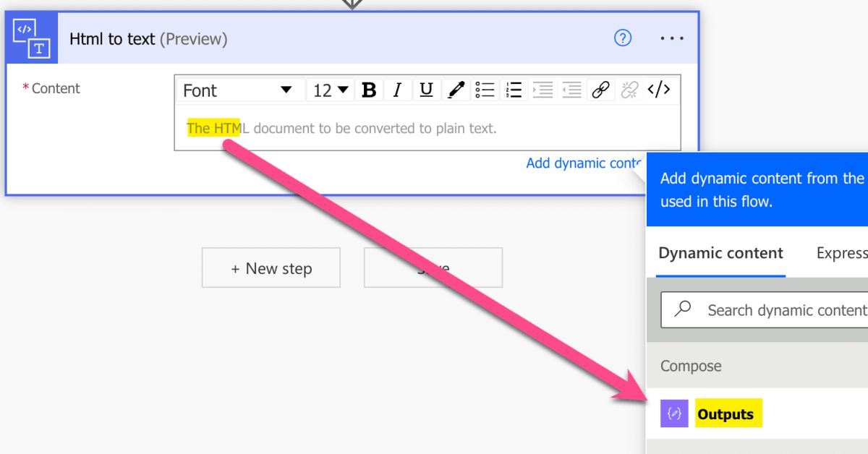This screenshot has width=868, height=454.
Task: Remove the hyperlink with the unlink icon
Action: click(x=629, y=90)
